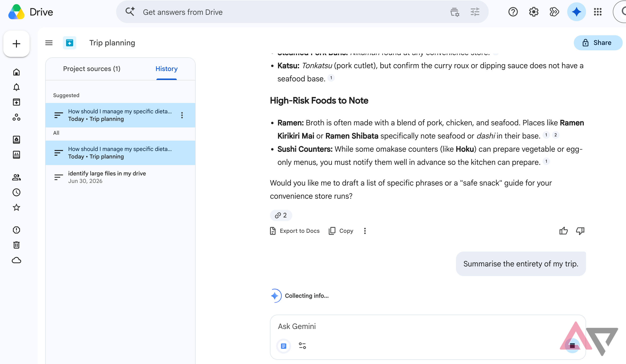Stop the response generation button

point(572,346)
